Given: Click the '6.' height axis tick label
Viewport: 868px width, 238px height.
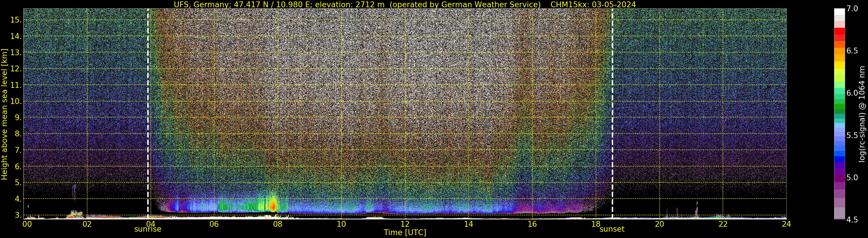Looking at the screenshot, I should click(18, 167).
